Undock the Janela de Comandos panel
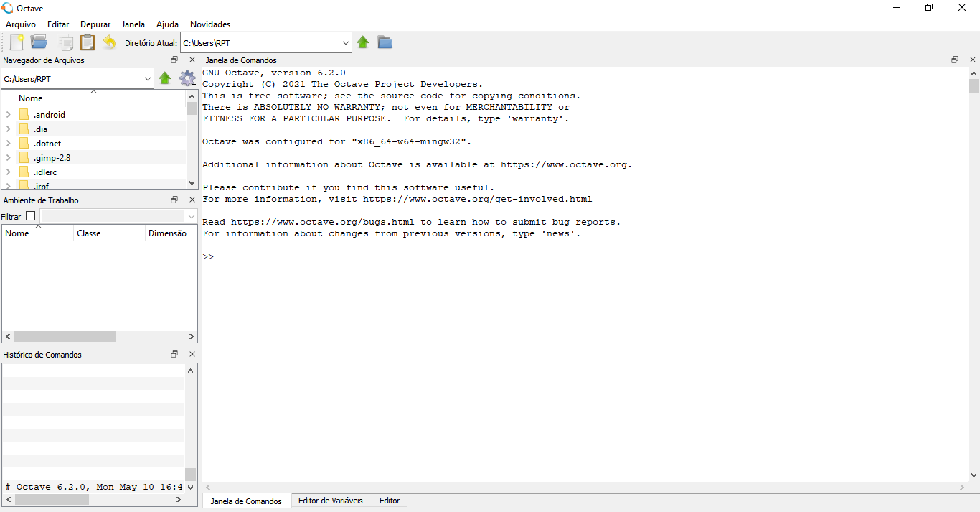 pos(955,60)
